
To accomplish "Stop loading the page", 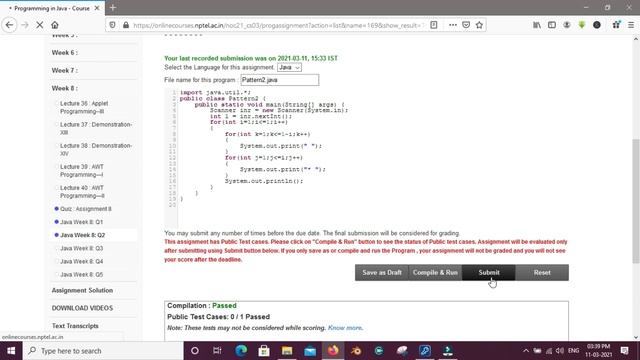I will tap(40, 25).
